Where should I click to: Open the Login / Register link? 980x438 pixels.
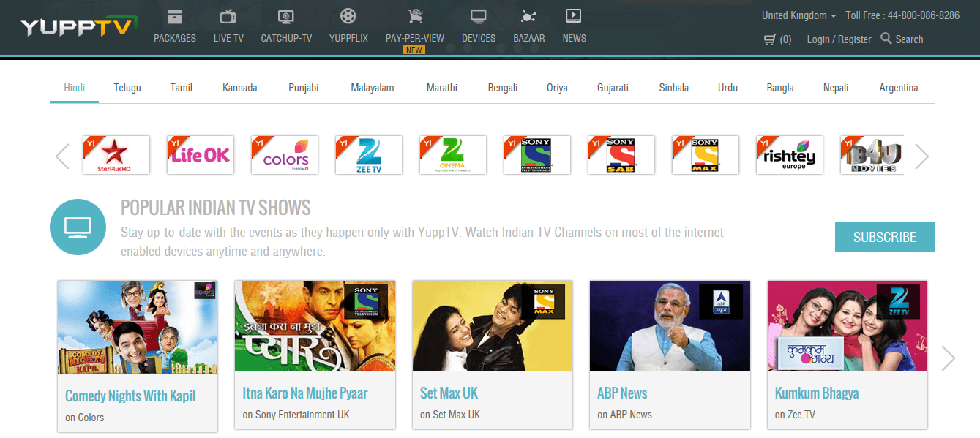pos(839,39)
